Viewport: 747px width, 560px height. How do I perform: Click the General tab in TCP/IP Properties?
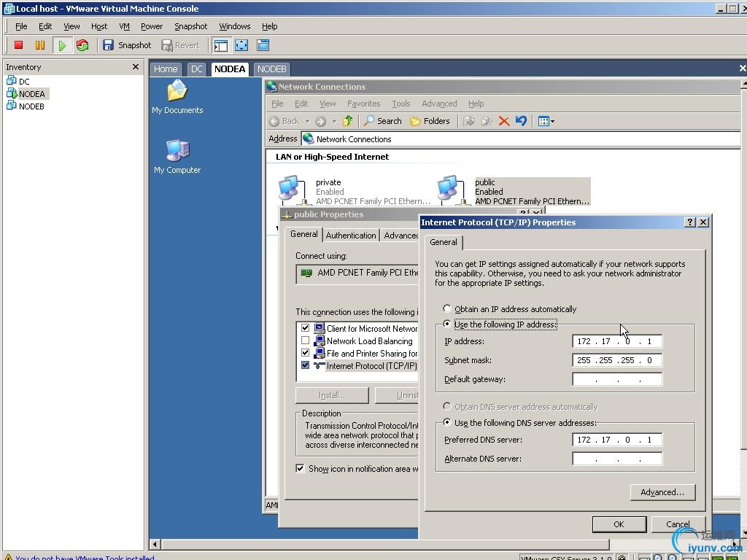pos(443,242)
